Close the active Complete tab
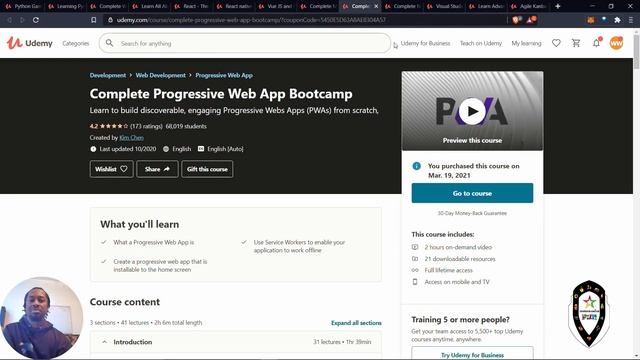The height and width of the screenshot is (360, 640). point(376,6)
